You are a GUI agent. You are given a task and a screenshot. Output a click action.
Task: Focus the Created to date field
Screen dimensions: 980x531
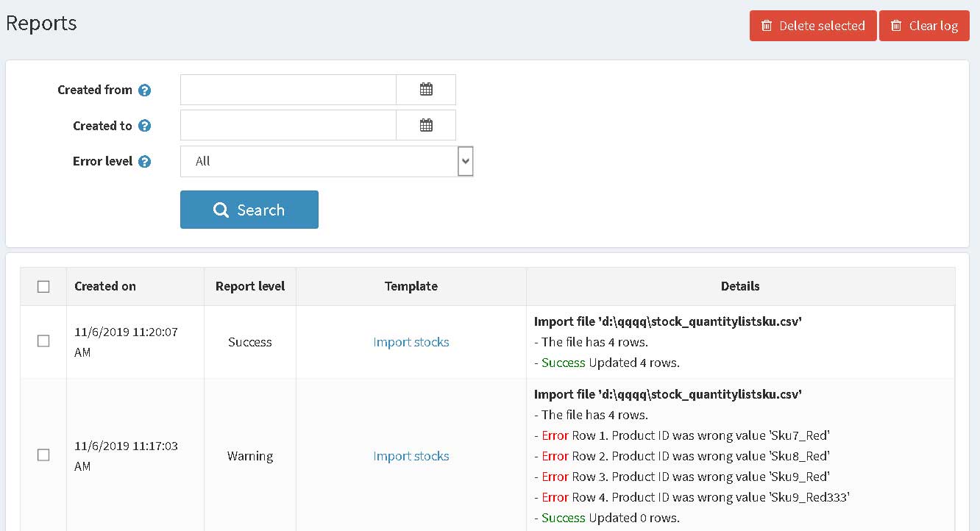(x=288, y=125)
